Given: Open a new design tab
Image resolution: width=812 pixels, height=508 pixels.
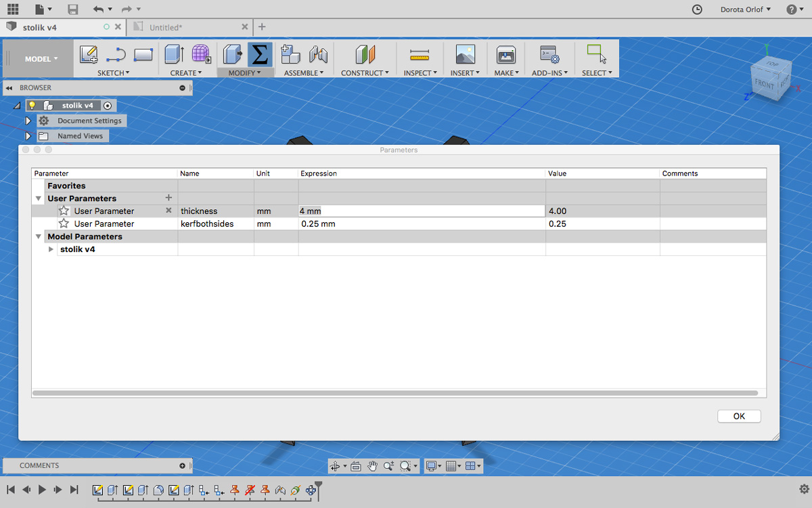Looking at the screenshot, I should click(262, 27).
